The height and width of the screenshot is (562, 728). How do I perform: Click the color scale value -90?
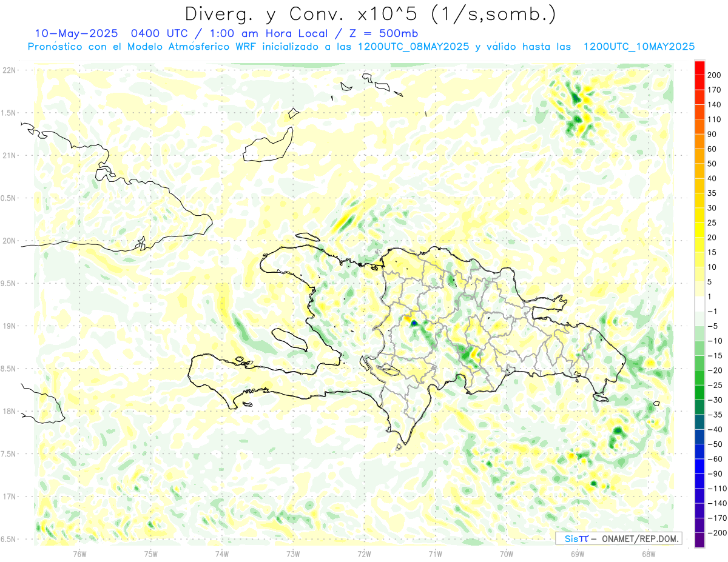[715, 473]
